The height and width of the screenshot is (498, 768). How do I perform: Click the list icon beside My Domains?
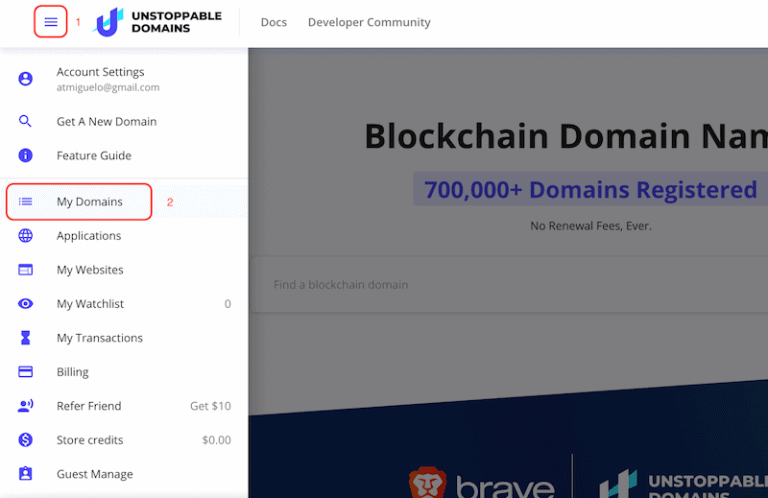[25, 201]
